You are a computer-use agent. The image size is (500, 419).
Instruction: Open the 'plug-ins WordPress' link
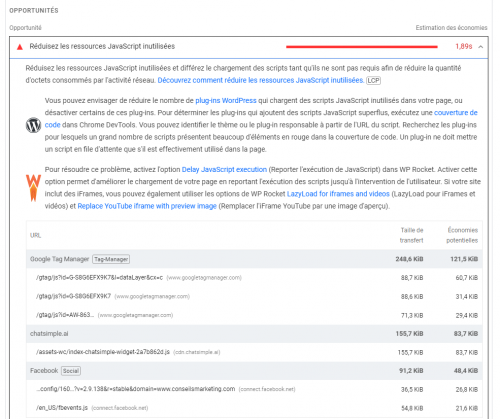(226, 101)
